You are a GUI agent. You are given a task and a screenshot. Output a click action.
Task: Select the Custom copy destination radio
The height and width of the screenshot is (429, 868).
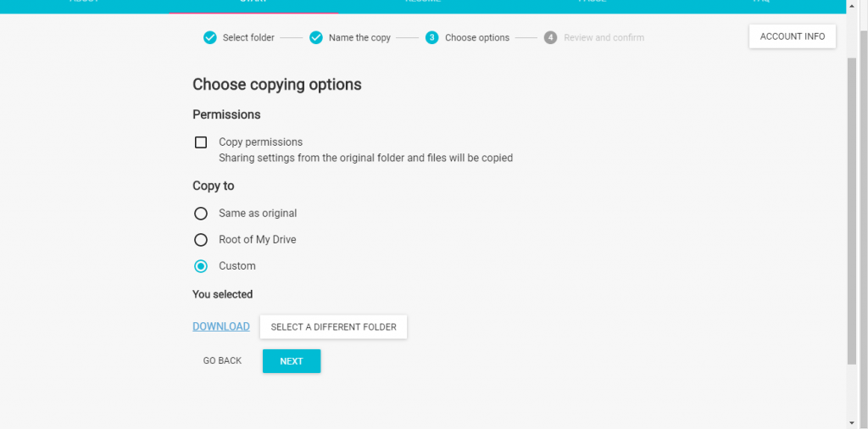click(201, 266)
